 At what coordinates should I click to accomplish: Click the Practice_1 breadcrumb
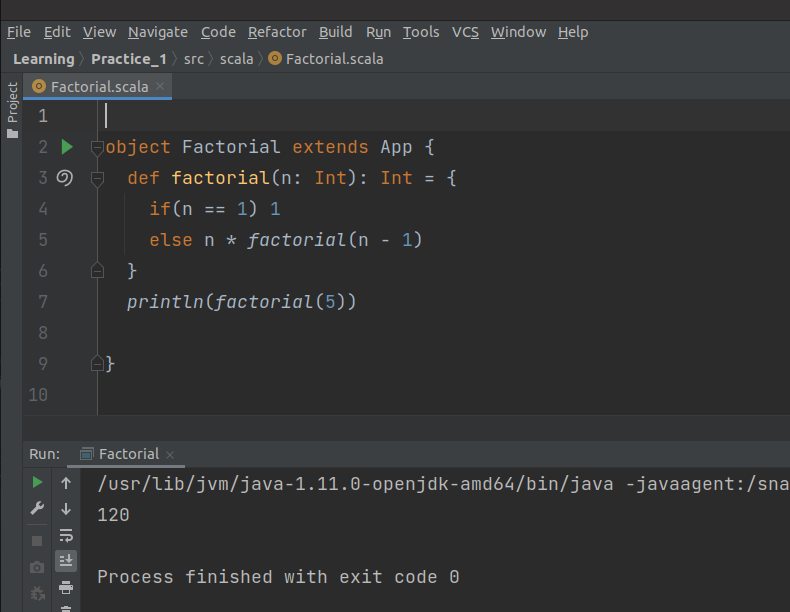(x=129, y=59)
